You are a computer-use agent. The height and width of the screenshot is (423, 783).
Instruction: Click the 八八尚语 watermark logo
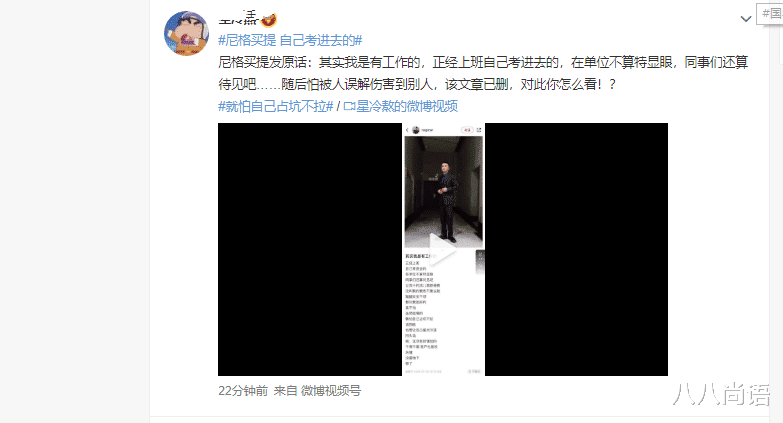point(722,395)
